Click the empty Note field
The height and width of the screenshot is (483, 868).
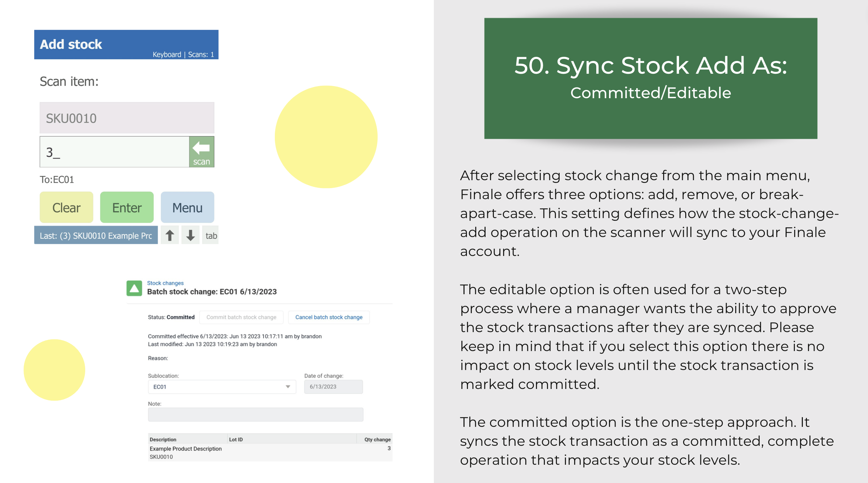(x=256, y=414)
